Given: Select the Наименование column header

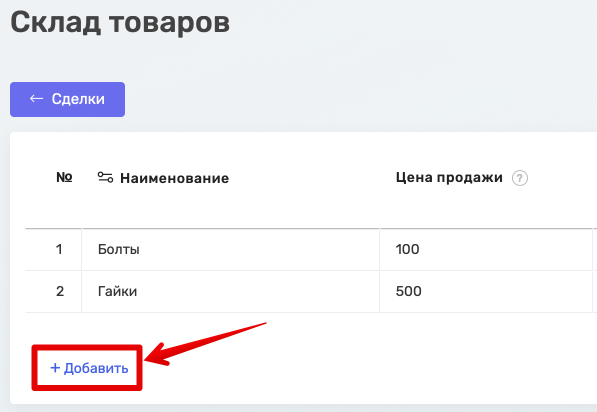Looking at the screenshot, I should (x=175, y=178).
